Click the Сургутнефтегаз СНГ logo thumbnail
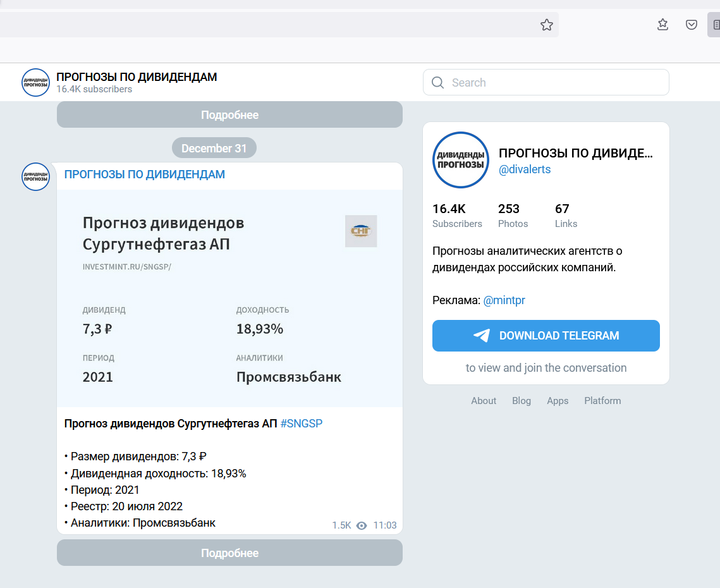Viewport: 720px width, 588px height. pyautogui.click(x=361, y=231)
